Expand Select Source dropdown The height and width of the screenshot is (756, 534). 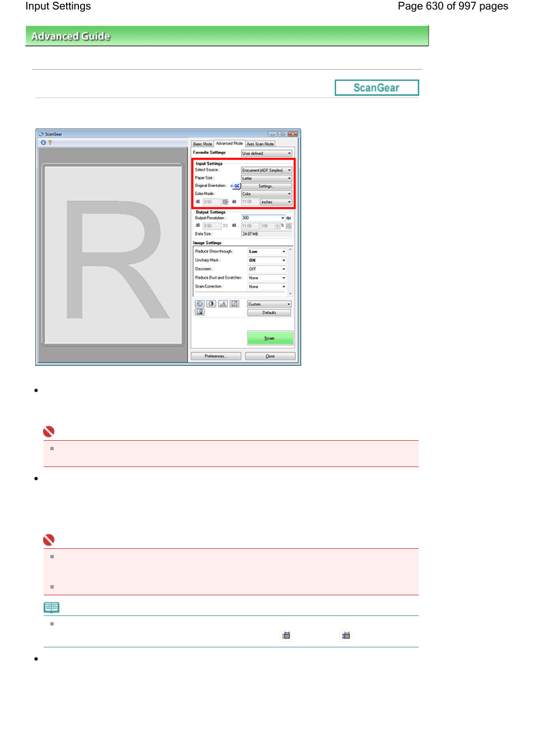266,170
